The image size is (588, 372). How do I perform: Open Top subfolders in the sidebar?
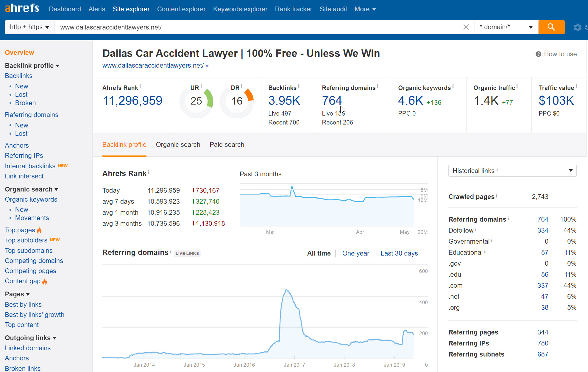(x=26, y=240)
